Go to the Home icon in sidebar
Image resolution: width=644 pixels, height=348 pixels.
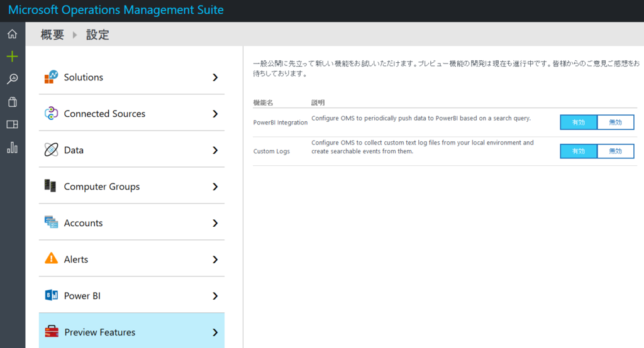tap(13, 34)
